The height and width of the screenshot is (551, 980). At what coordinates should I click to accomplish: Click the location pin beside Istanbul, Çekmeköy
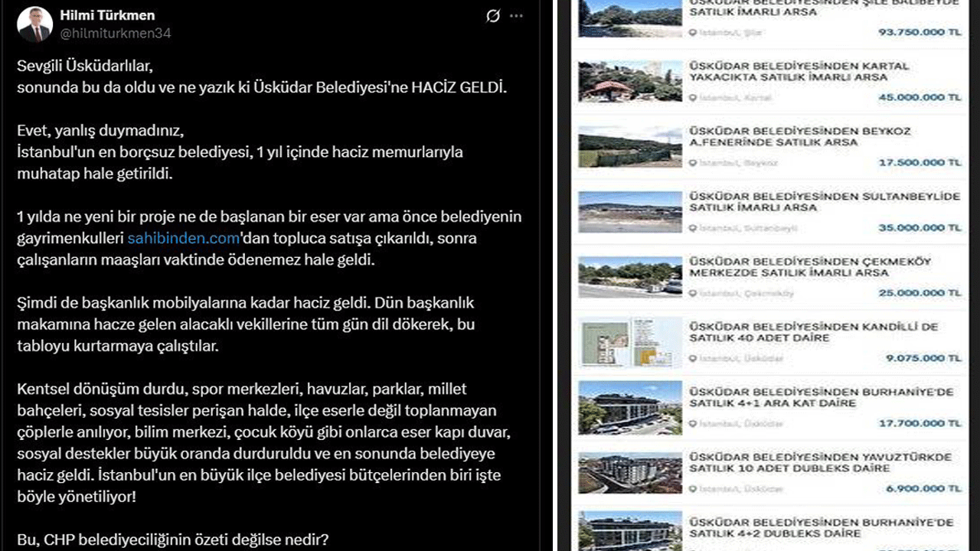click(x=693, y=293)
